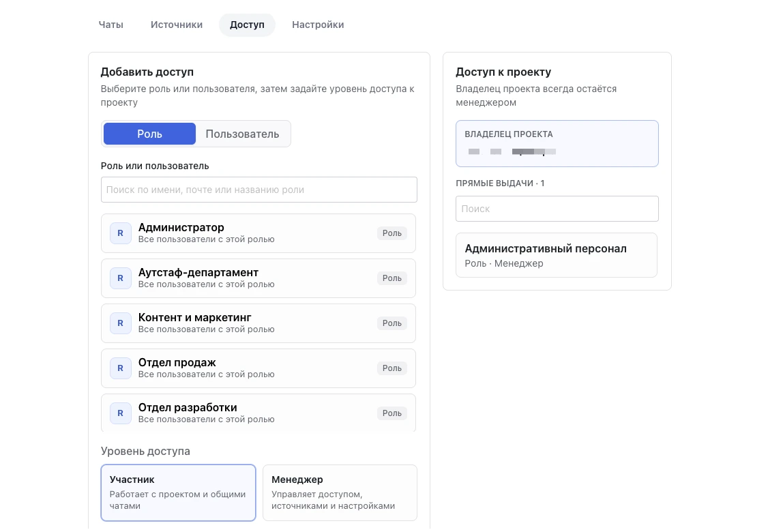This screenshot has width=768, height=532.
Task: Open the Административный персонал grant card
Action: coord(557,255)
